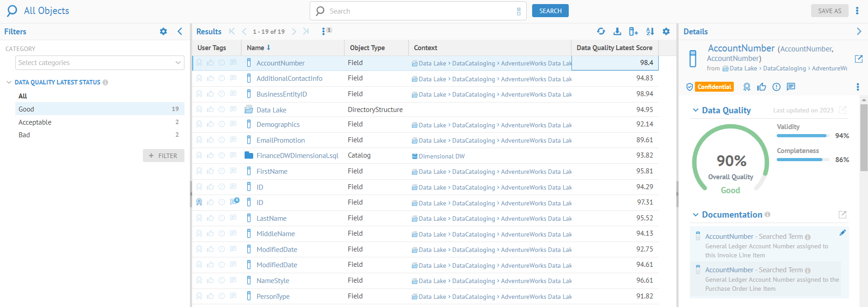Select the Bad quality status filter
This screenshot has height=307, width=868.
[24, 135]
